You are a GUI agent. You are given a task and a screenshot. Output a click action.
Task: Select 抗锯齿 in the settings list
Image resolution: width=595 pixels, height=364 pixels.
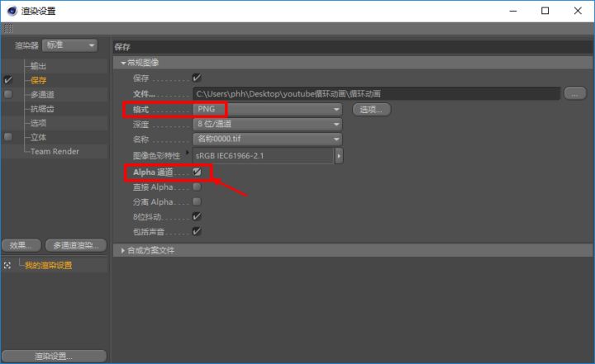(42, 109)
